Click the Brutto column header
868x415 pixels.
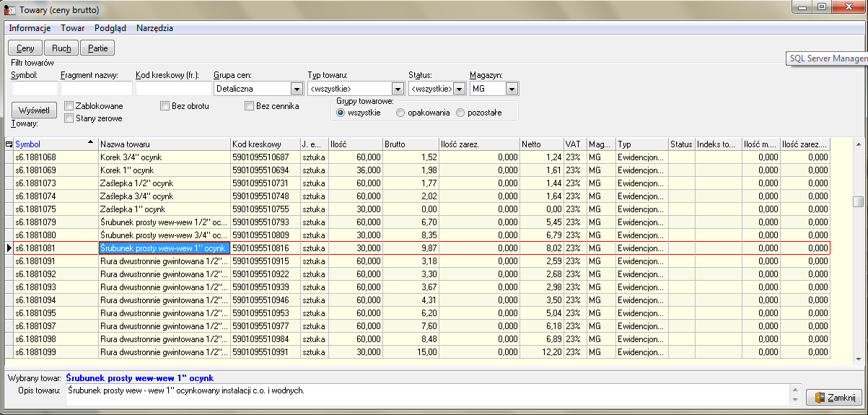pos(411,144)
